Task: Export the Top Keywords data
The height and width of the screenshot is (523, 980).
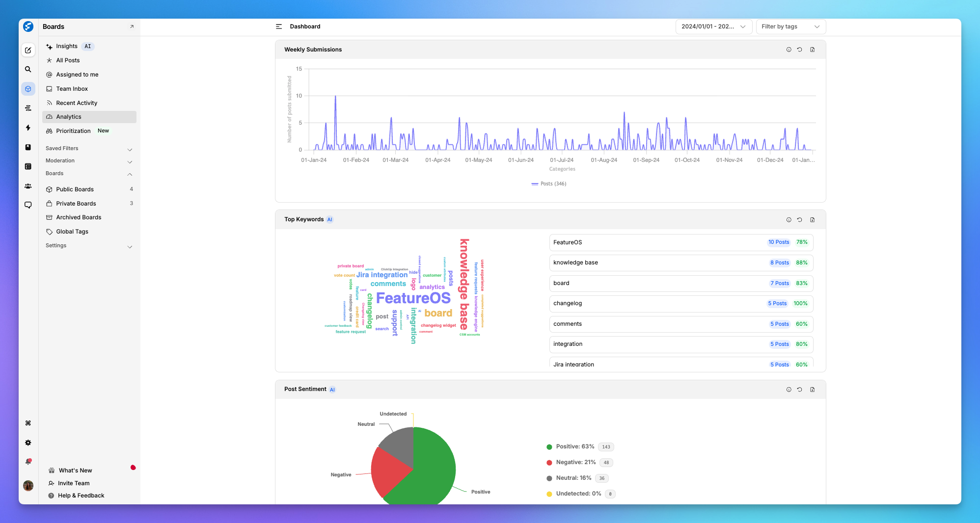Action: click(812, 220)
